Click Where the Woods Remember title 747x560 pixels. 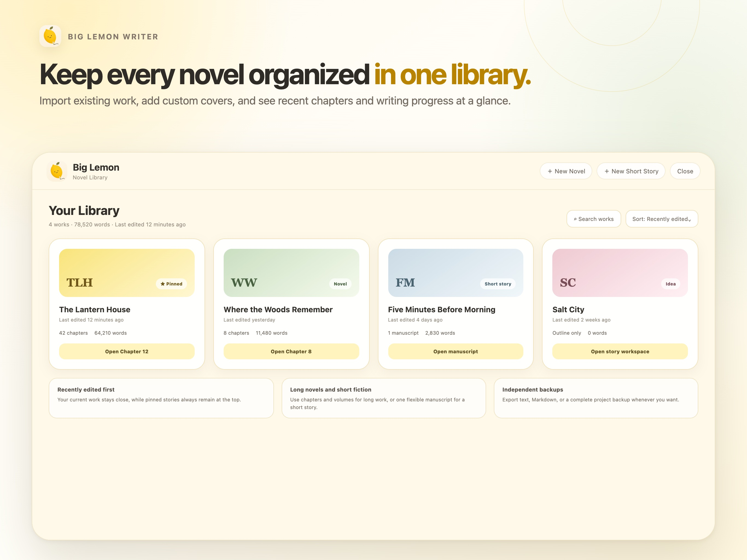tap(278, 309)
